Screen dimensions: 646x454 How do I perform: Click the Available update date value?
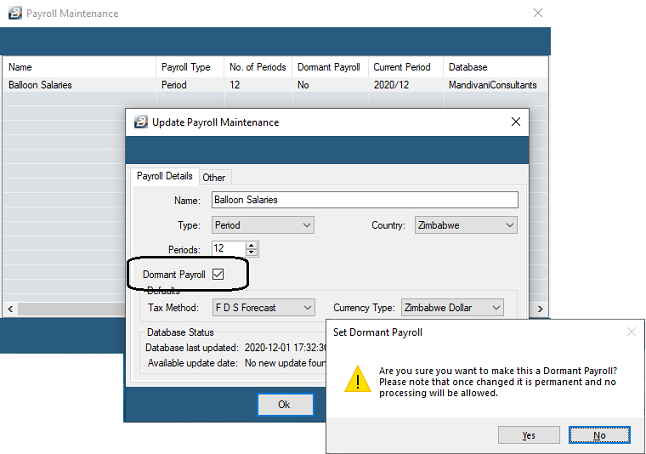click(285, 363)
